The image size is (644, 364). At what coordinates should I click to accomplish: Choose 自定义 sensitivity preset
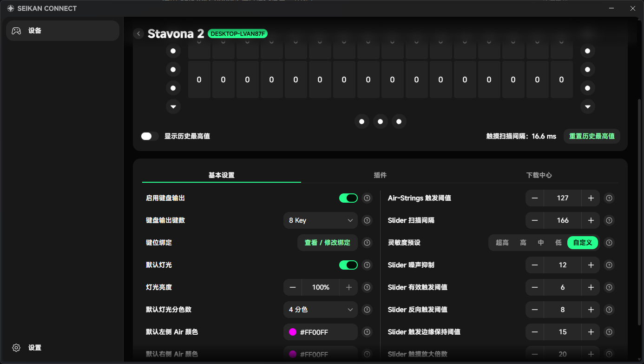pyautogui.click(x=583, y=243)
